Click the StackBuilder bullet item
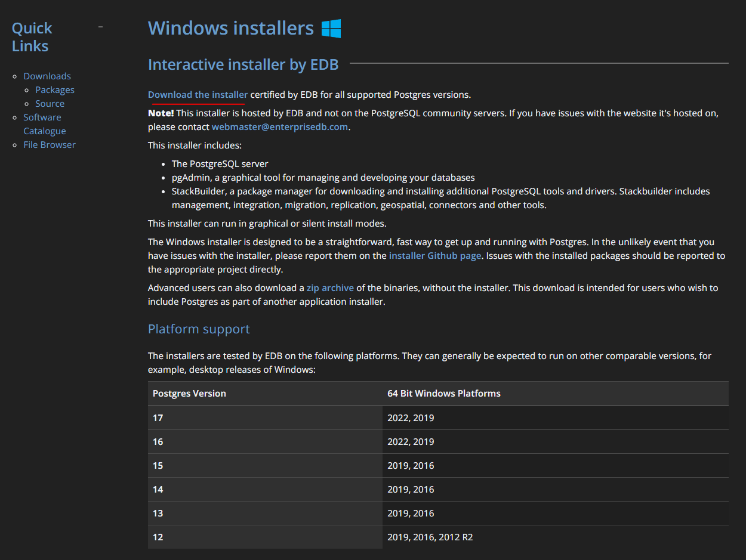This screenshot has height=560, width=746. (x=441, y=198)
